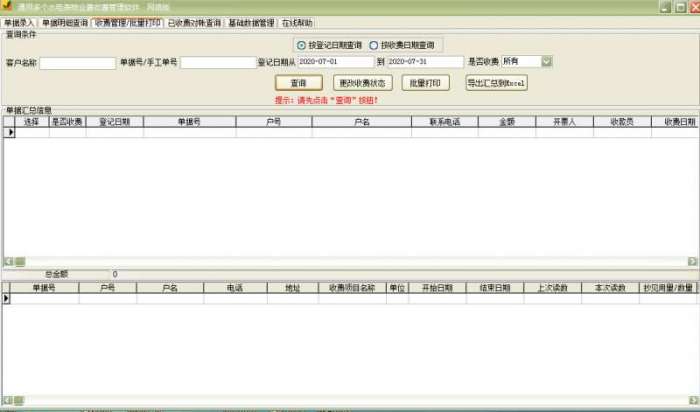Click the 是否收费 column header
Image resolution: width=700 pixels, height=412 pixels.
tap(67, 121)
